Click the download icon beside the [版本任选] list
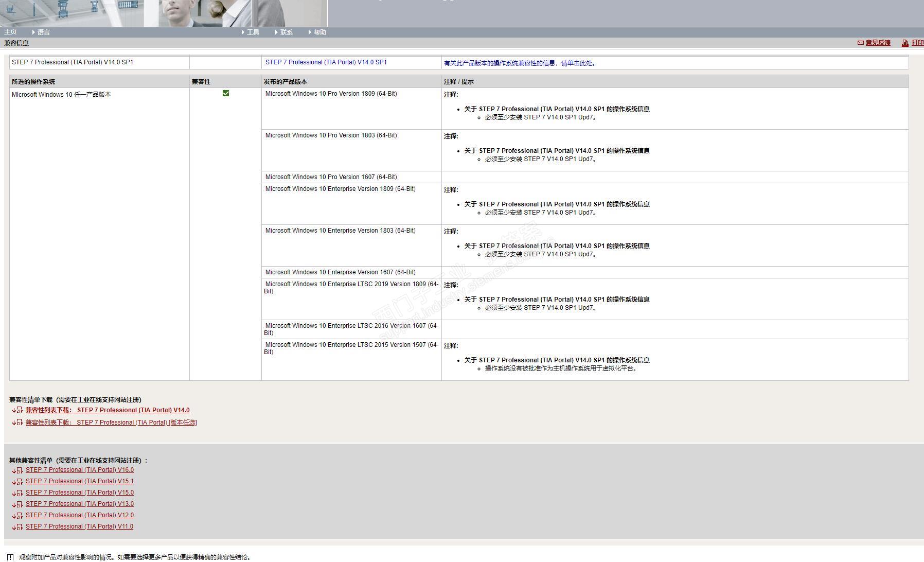This screenshot has width=924, height=562. (17, 423)
